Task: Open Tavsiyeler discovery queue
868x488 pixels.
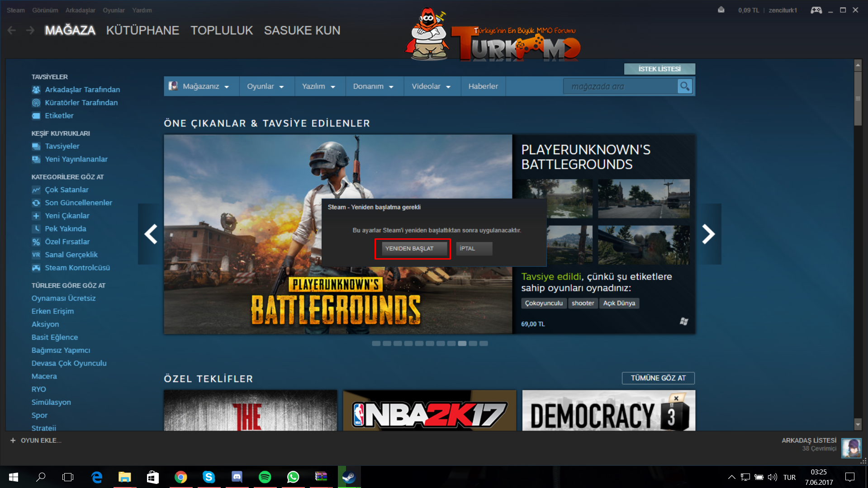Action: pyautogui.click(x=62, y=146)
